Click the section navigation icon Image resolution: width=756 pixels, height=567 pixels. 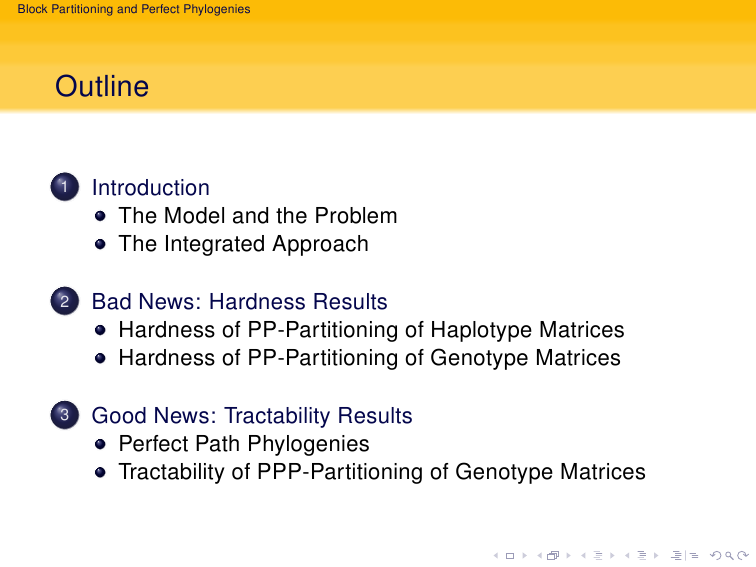click(x=642, y=555)
